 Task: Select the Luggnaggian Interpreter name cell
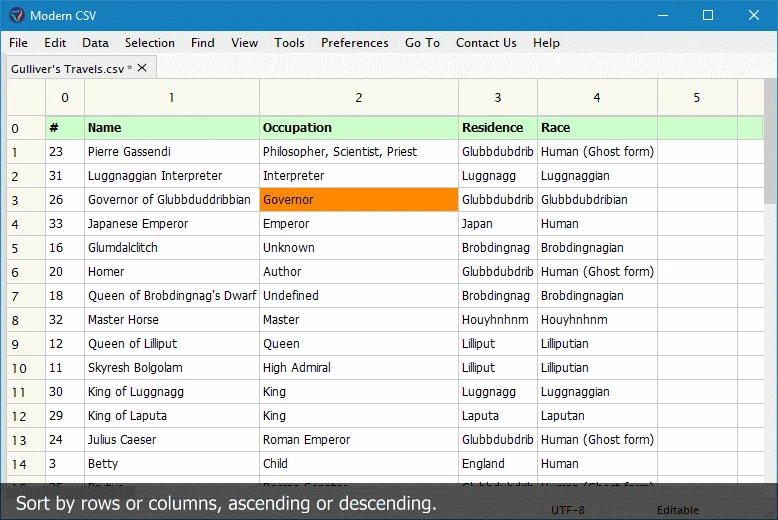click(172, 176)
